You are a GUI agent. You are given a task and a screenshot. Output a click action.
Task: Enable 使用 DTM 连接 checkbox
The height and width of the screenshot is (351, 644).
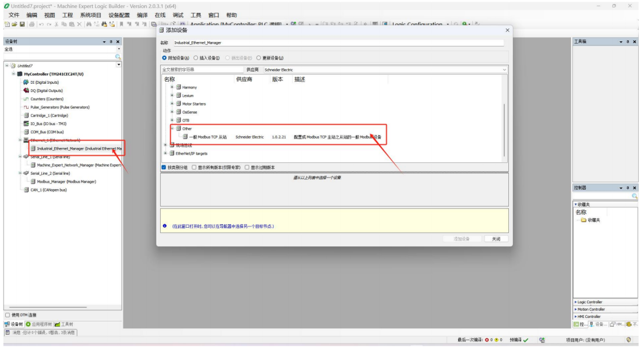[x=8, y=315]
